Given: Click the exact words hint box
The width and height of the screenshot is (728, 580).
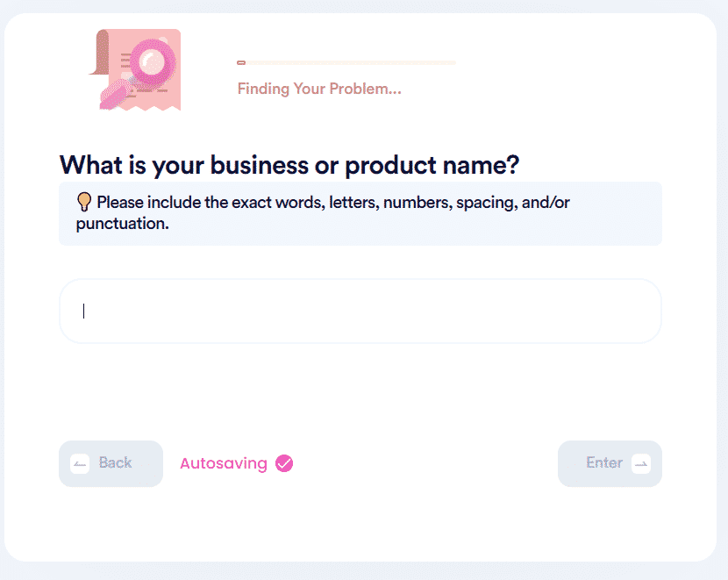Looking at the screenshot, I should click(x=360, y=213).
